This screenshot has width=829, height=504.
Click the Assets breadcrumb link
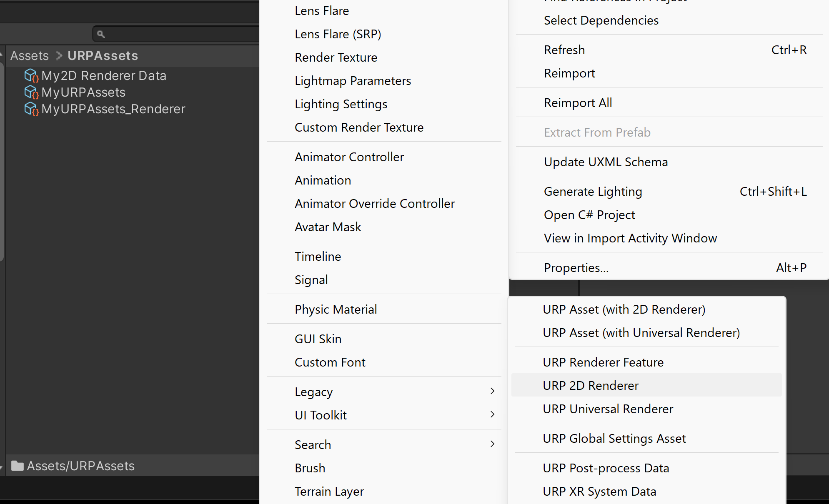29,55
